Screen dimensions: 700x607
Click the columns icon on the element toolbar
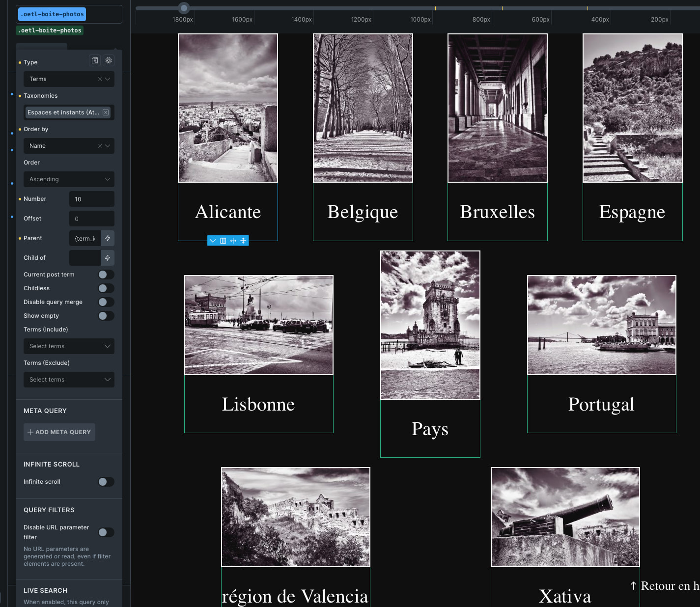(x=223, y=241)
